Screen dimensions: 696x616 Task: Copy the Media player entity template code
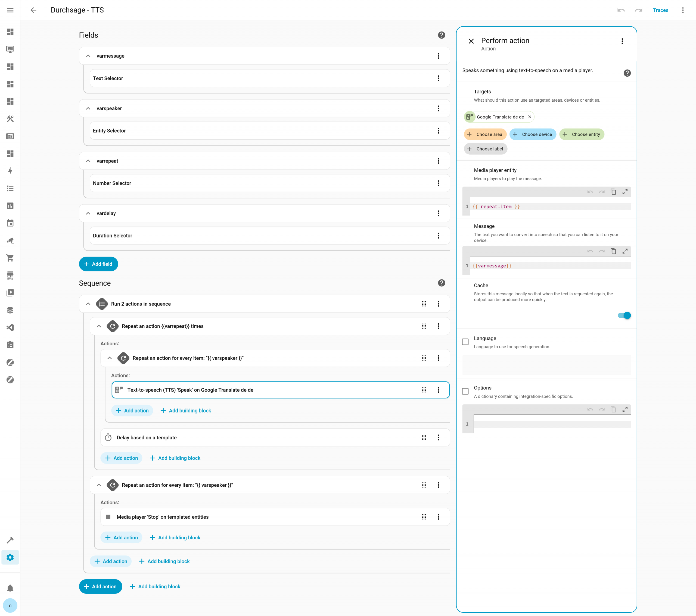[x=613, y=192]
